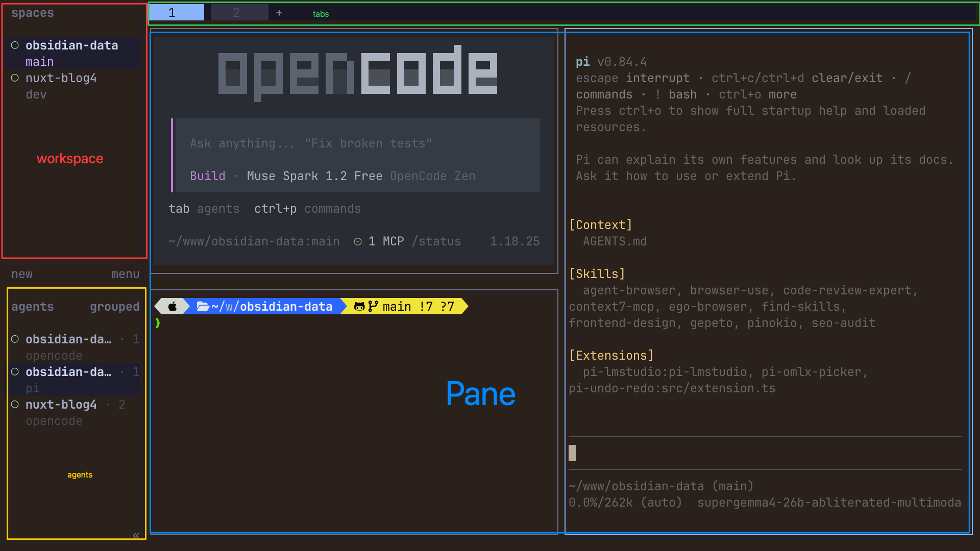Click the 'ctrl+p commands' hint
The height and width of the screenshot is (551, 980).
click(308, 209)
